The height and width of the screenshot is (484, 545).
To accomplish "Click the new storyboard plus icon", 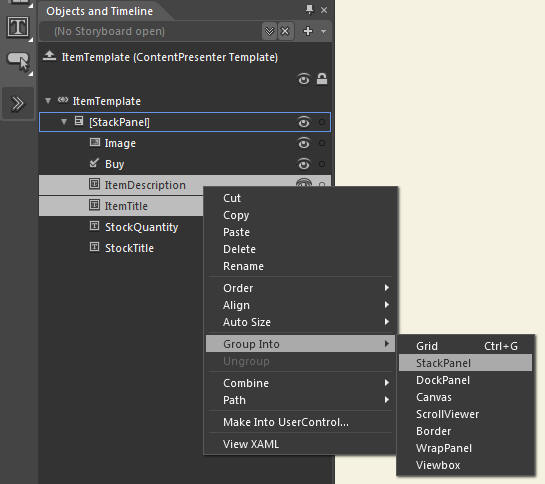I will [x=308, y=31].
